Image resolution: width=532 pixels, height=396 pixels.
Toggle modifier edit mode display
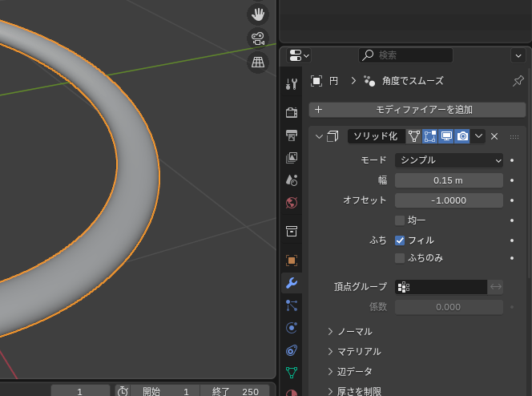click(429, 136)
